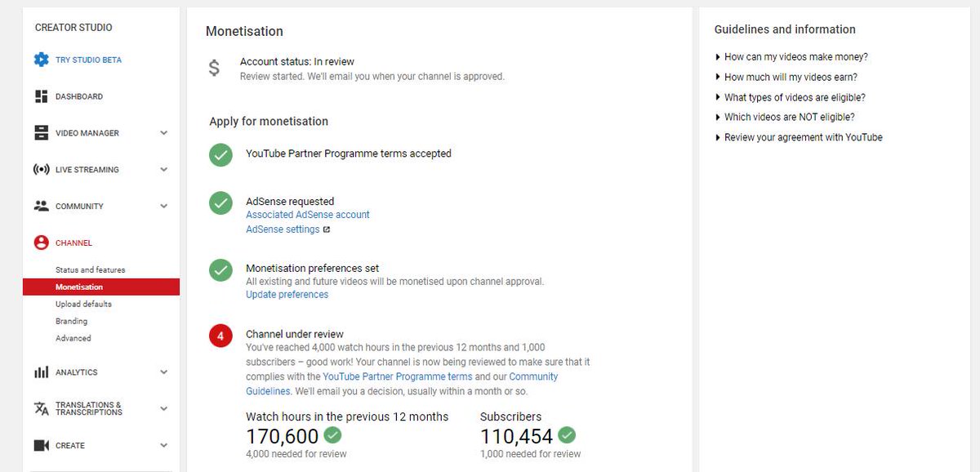Viewport: 980px width, 472px height.
Task: Expand 'What types of videos are eligible?'
Action: coord(790,97)
